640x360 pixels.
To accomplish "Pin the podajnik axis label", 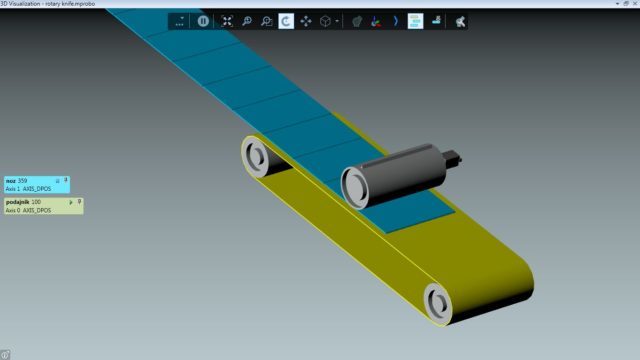I will (80, 202).
